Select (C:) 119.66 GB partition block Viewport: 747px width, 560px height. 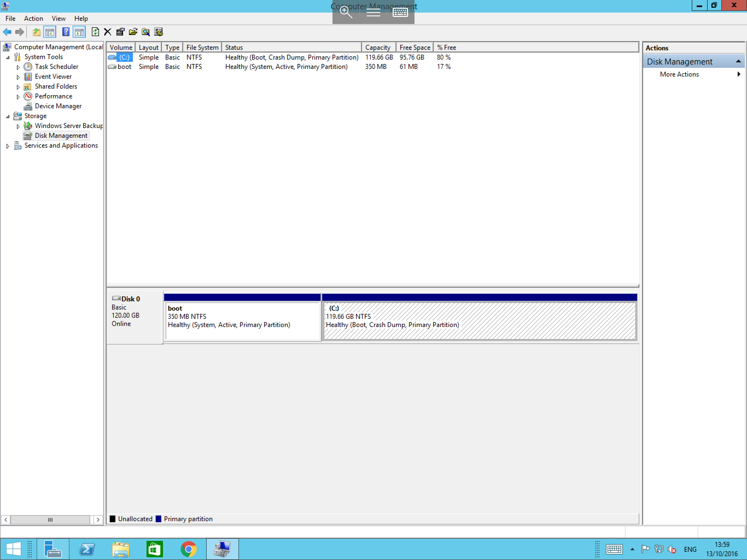(x=480, y=317)
